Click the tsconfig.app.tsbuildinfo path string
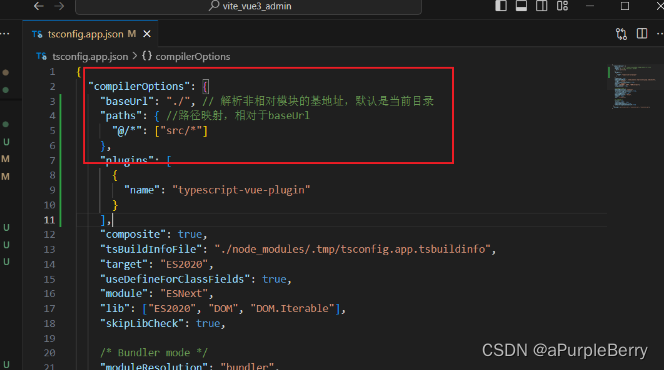This screenshot has height=370, width=664. tap(352, 249)
